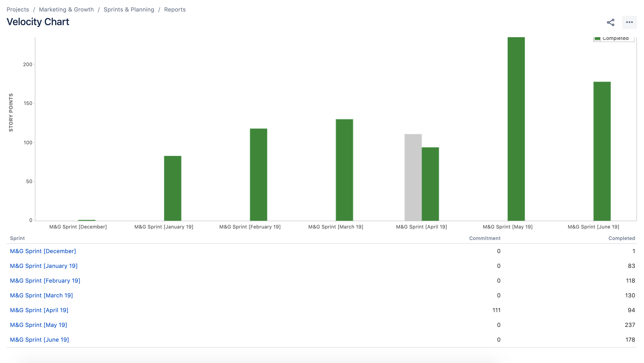Click the gray April 19 commitment bar
This screenshot has height=363, width=644.
(413, 177)
